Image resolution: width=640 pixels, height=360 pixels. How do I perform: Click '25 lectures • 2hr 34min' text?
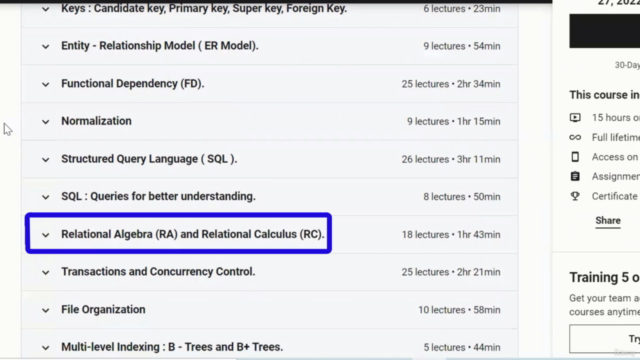pos(451,84)
